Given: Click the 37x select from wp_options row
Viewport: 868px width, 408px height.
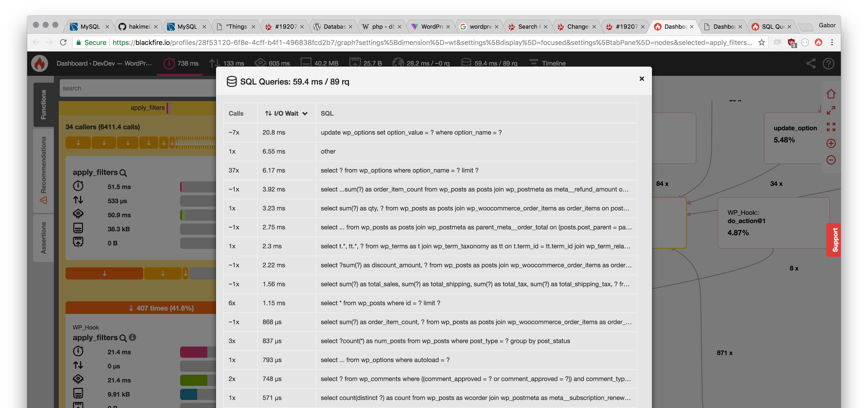Looking at the screenshot, I should [430, 170].
